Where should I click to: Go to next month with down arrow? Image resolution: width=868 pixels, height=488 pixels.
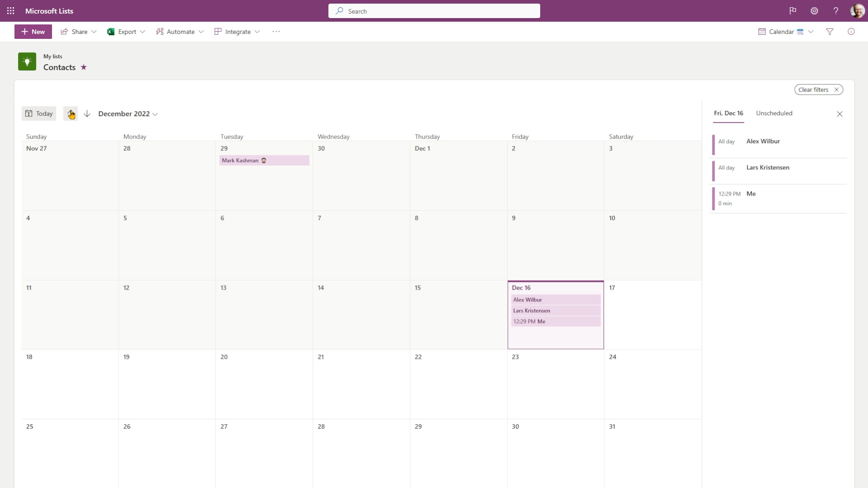(87, 113)
